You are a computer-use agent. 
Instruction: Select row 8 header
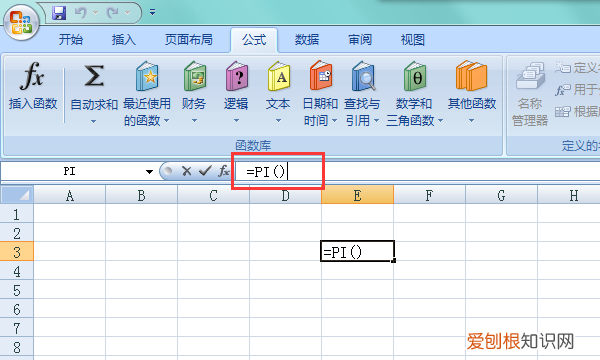17,347
